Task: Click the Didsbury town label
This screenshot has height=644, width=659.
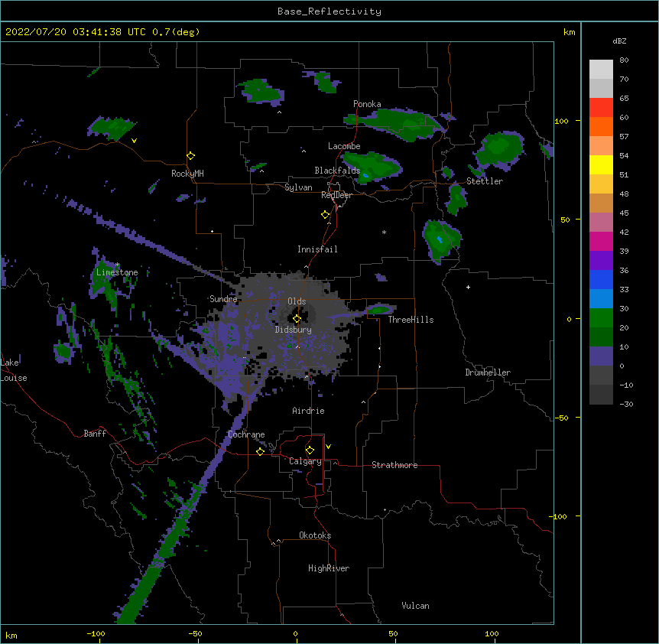Action: 294,330
